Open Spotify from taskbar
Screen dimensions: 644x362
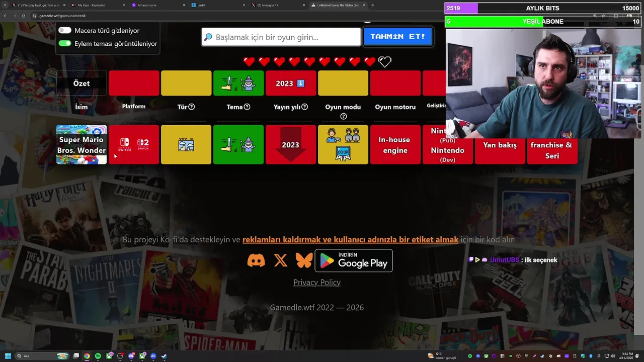(x=98, y=356)
